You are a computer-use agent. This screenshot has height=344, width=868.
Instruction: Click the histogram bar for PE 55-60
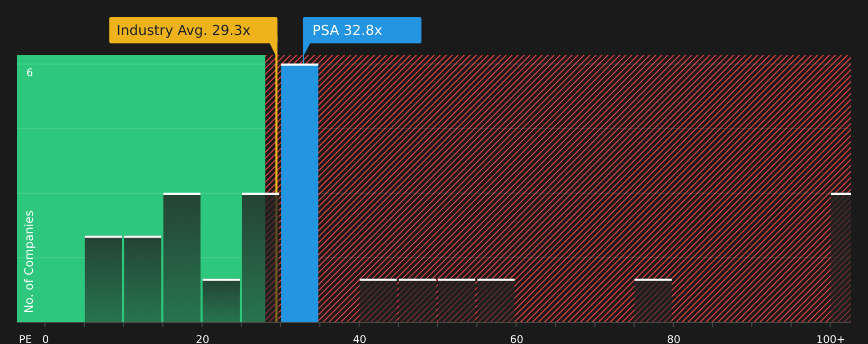point(496,301)
